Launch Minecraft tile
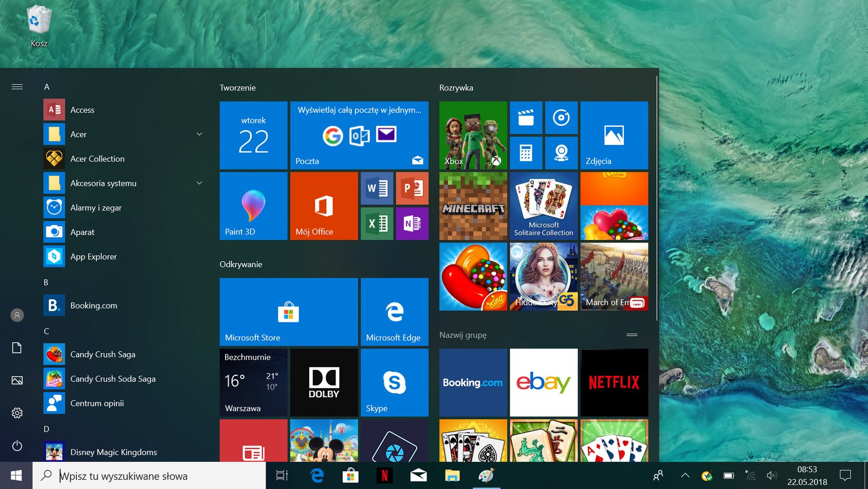This screenshot has width=868, height=489. [x=473, y=206]
